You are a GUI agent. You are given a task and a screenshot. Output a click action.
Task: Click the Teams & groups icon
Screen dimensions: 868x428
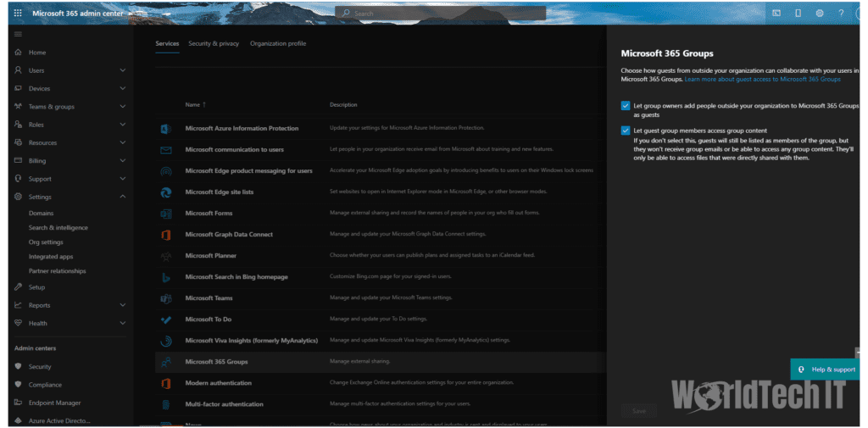(x=19, y=106)
